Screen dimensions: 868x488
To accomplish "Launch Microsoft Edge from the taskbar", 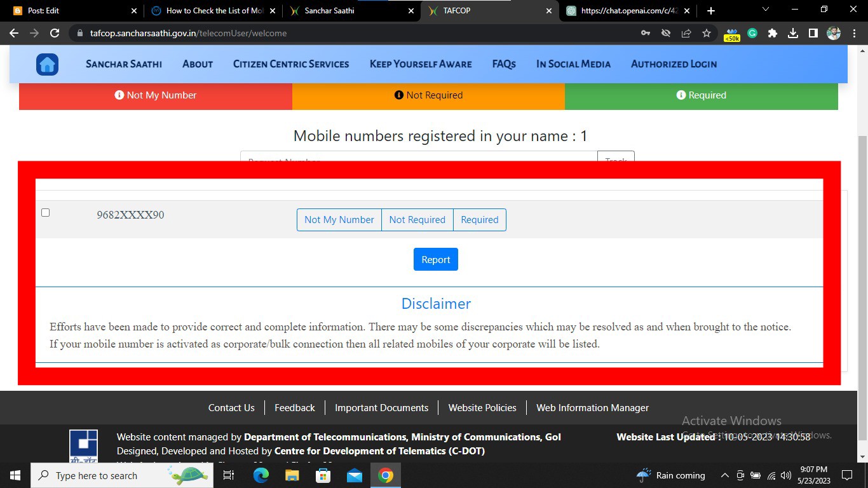I will [261, 475].
